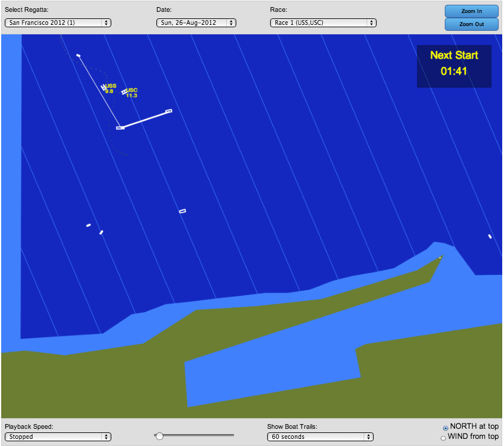Open the Race dropdown showing Race 1
This screenshot has height=446, width=504.
click(323, 23)
